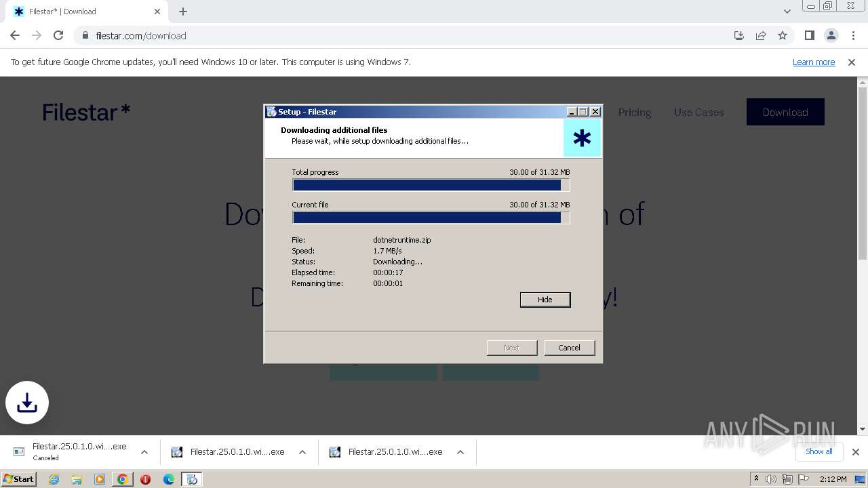The width and height of the screenshot is (868, 488).
Task: Expand options for third Filestar download
Action: (x=460, y=452)
